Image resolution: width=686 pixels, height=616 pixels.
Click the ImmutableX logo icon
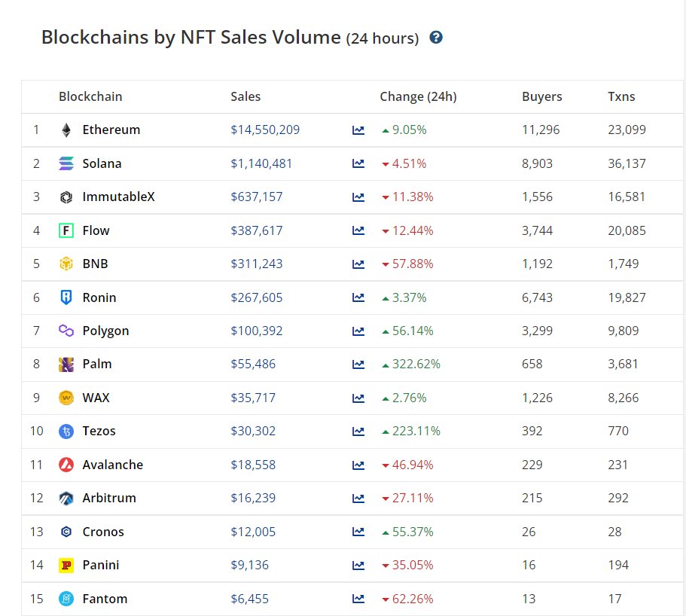tap(66, 197)
